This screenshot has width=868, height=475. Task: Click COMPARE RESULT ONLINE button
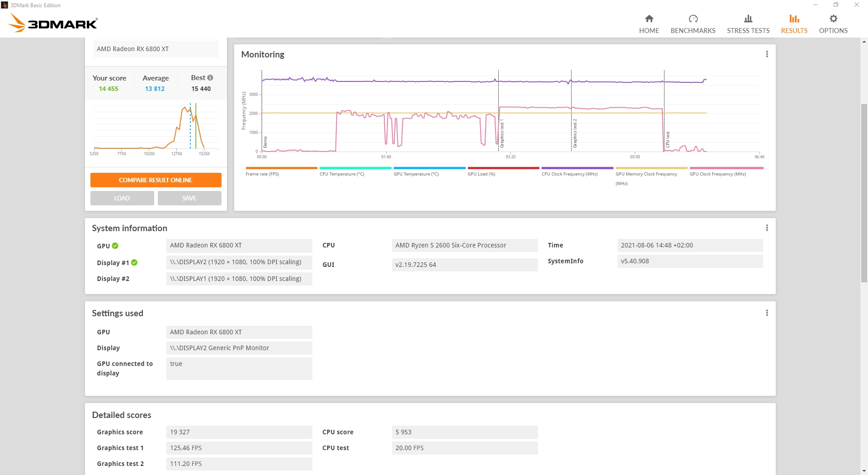pos(156,180)
